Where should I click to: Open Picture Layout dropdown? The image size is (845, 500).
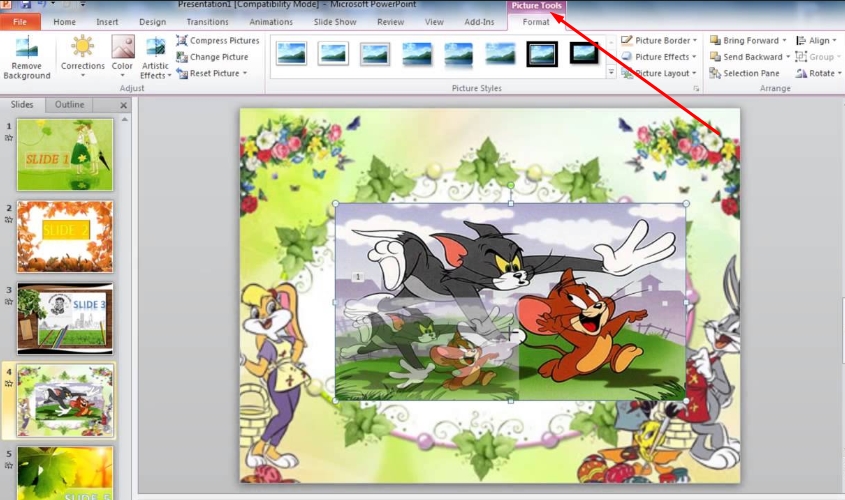[x=659, y=73]
